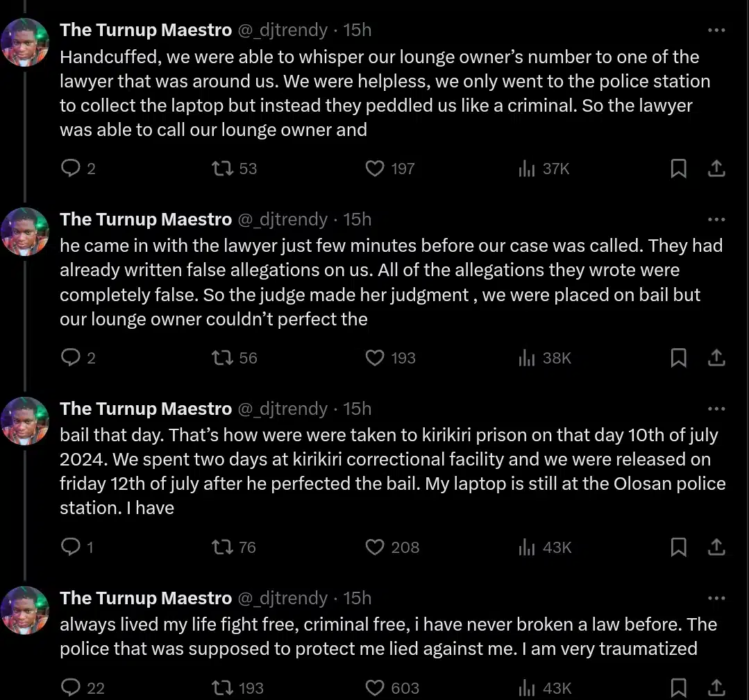Bookmark the kirikiri prison tweet
Viewport: 749px width, 700px height.
click(x=678, y=547)
